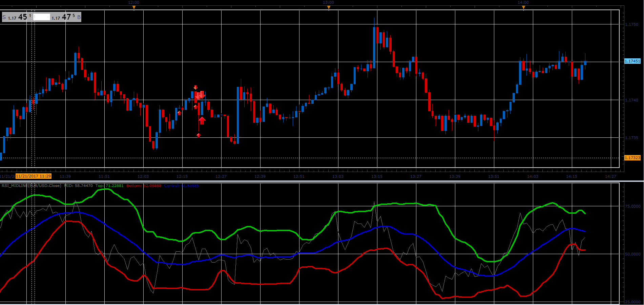The width and height of the screenshot is (644, 305).
Task: Select the current price label 1.17451
Action: click(x=632, y=61)
